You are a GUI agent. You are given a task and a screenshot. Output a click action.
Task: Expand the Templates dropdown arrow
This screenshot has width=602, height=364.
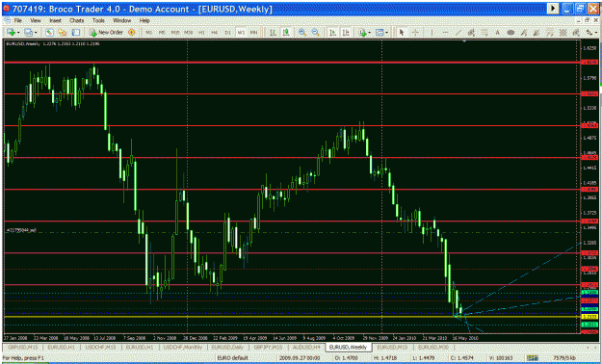click(387, 33)
